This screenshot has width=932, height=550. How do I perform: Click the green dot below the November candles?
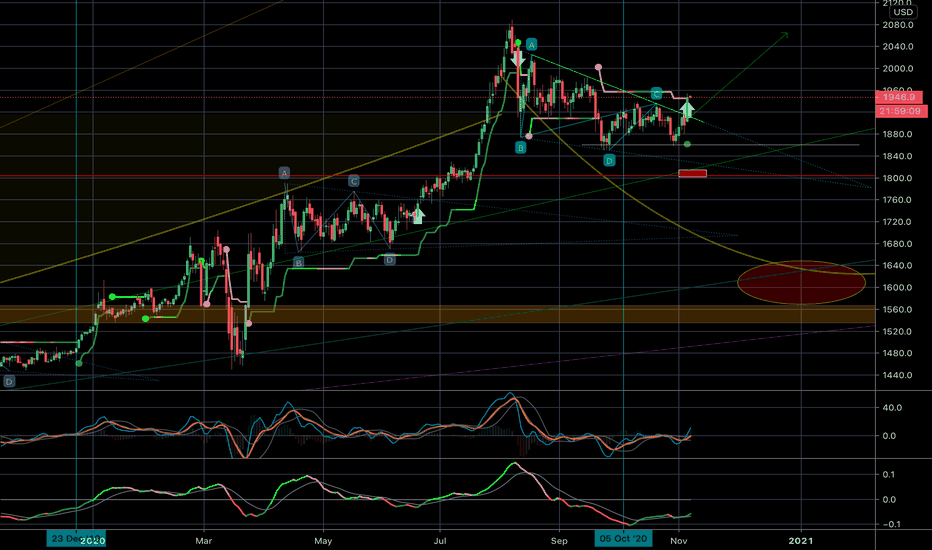pos(688,144)
